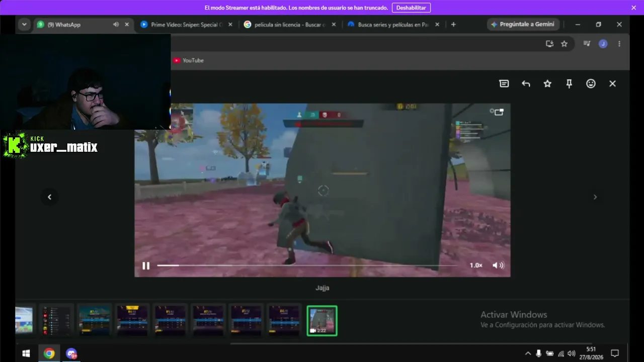
Task: Mute audio on the WhatsApp tab
Action: coord(116,25)
